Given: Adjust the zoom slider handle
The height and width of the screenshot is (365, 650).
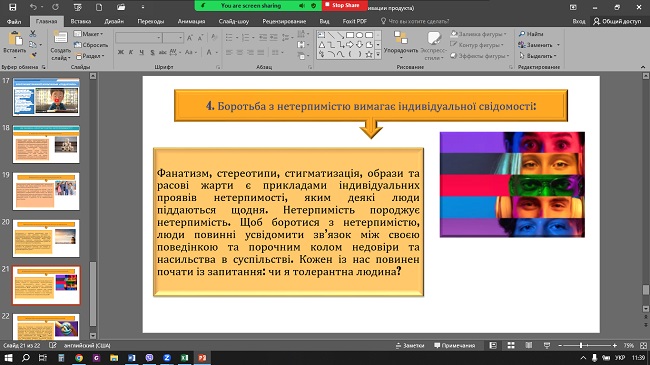Looking at the screenshot, I should 581,345.
